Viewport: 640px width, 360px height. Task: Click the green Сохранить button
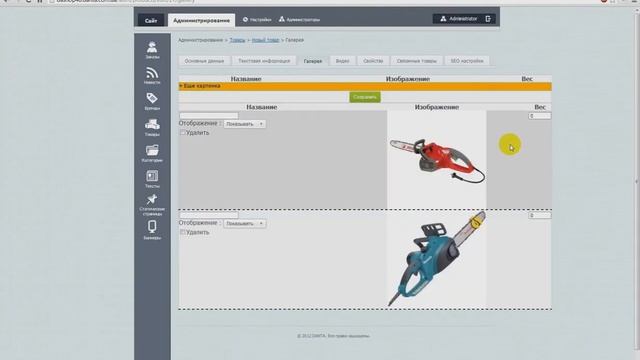(365, 97)
